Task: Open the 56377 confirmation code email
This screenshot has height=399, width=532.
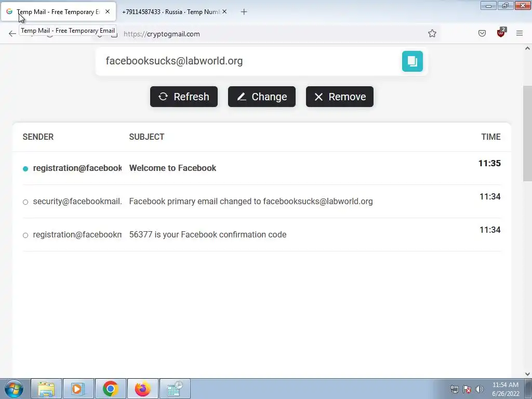Action: 262,235
